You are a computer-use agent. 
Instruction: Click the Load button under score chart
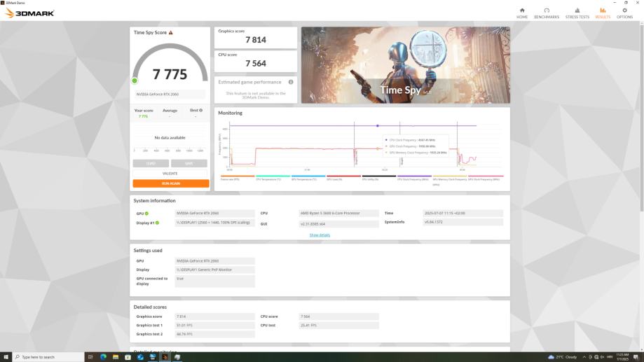[x=151, y=163]
